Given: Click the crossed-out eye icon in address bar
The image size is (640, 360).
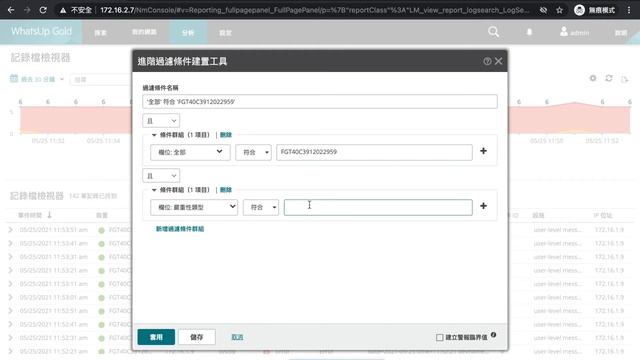Looking at the screenshot, I should (543, 10).
